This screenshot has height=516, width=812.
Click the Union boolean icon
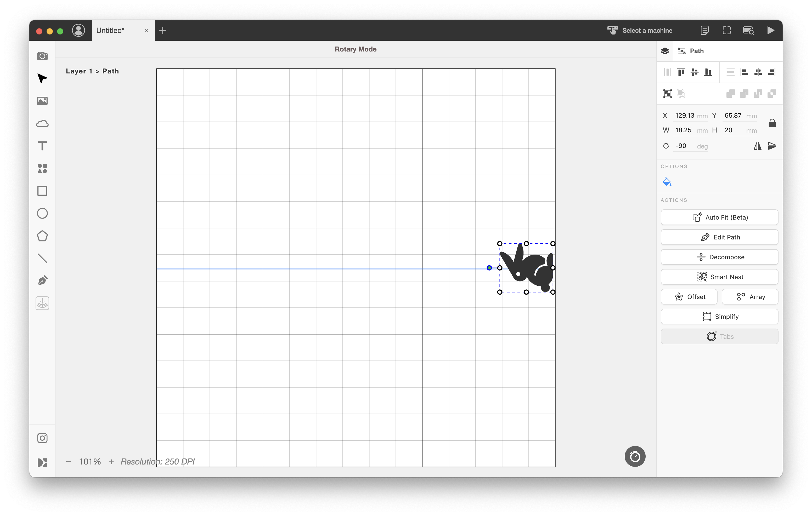coord(730,93)
